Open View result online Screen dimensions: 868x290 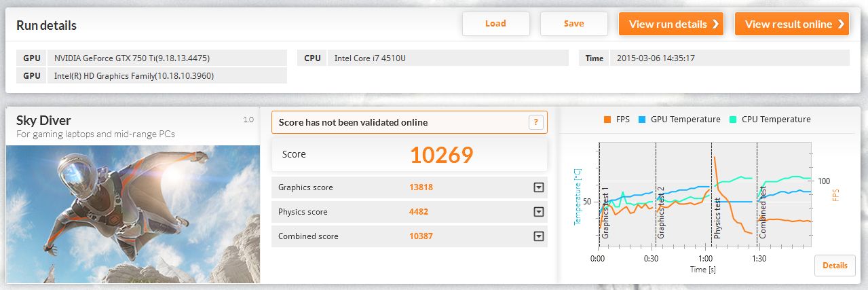(x=792, y=24)
